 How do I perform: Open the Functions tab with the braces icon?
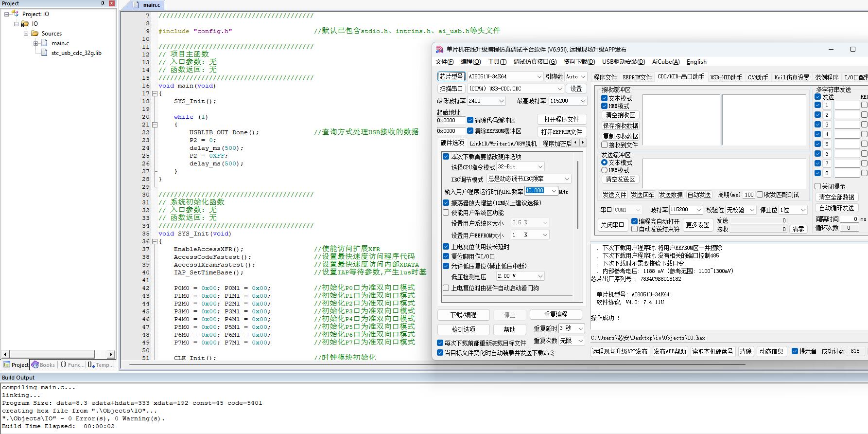(x=64, y=364)
